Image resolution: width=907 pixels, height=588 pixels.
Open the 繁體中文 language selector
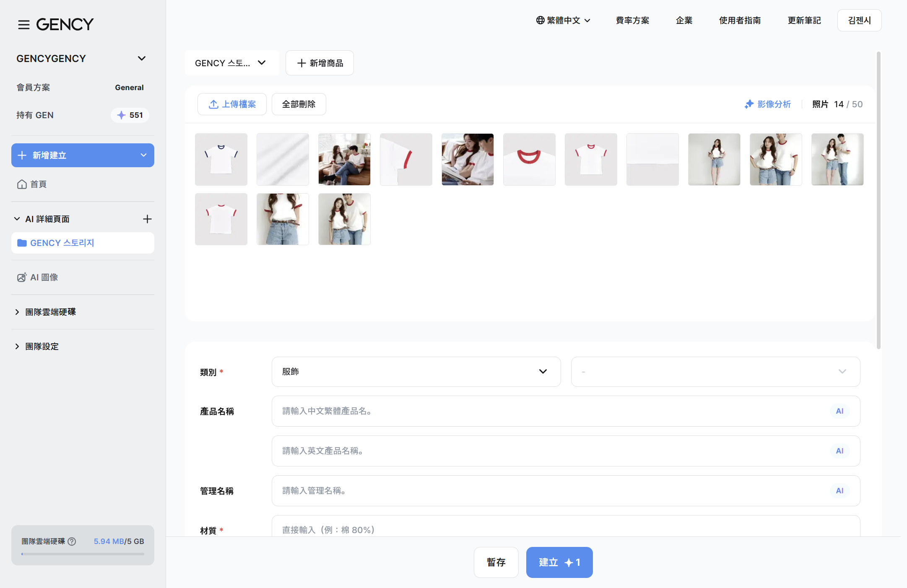coord(563,20)
